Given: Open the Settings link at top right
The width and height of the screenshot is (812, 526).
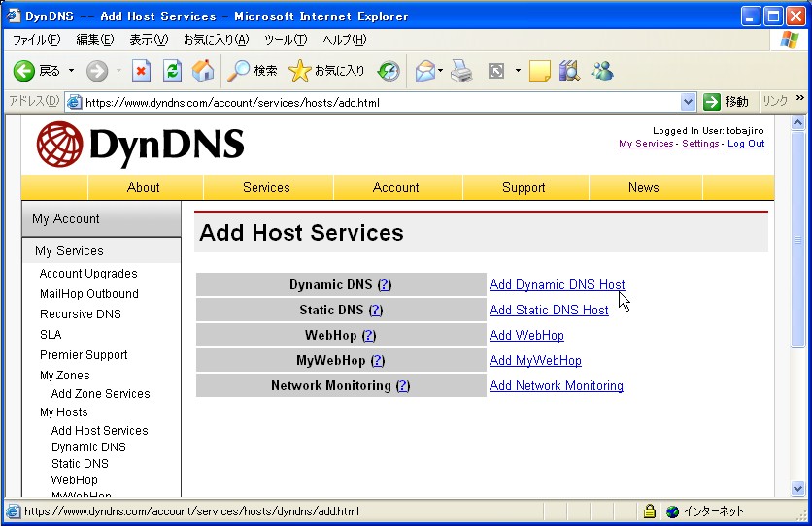Looking at the screenshot, I should point(700,144).
